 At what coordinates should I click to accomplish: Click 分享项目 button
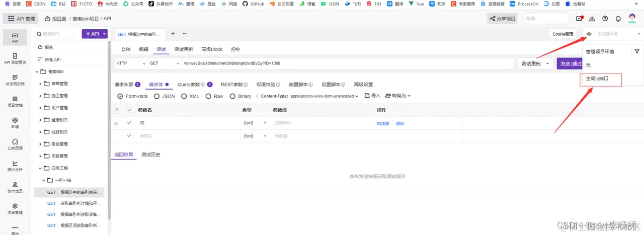click(503, 19)
